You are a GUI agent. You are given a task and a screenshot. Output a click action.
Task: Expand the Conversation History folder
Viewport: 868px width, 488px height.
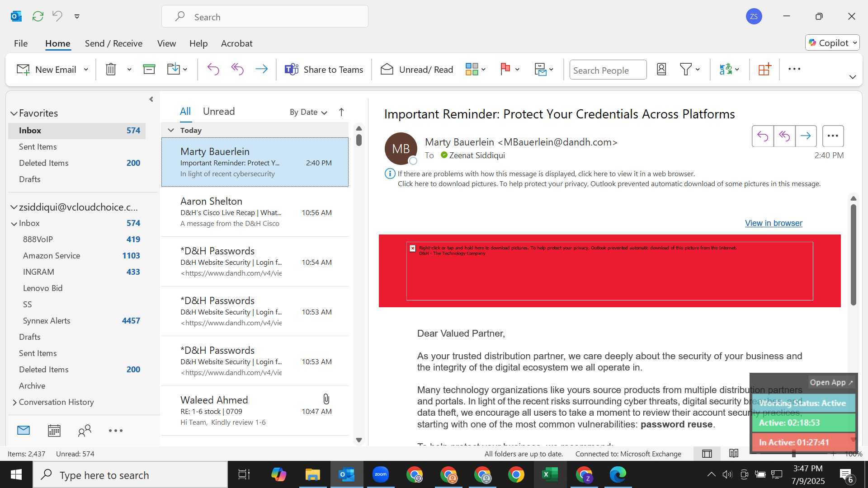click(14, 402)
